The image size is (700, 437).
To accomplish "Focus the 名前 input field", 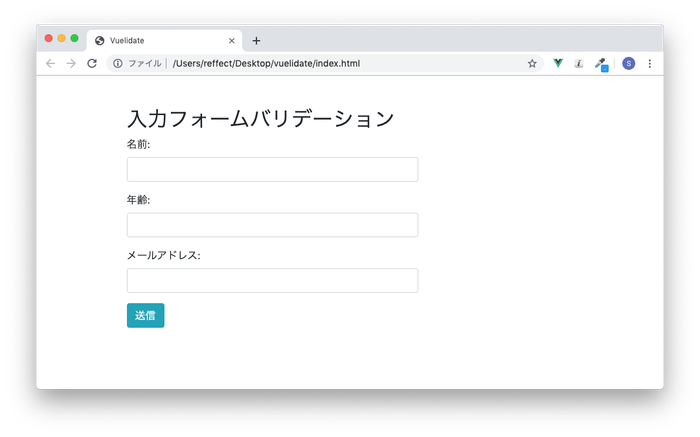I will coord(272,170).
